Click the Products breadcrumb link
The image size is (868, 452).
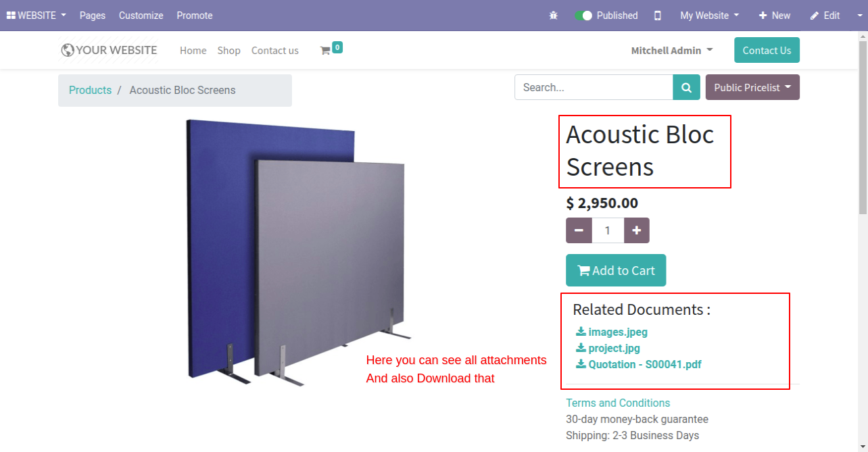tap(90, 90)
